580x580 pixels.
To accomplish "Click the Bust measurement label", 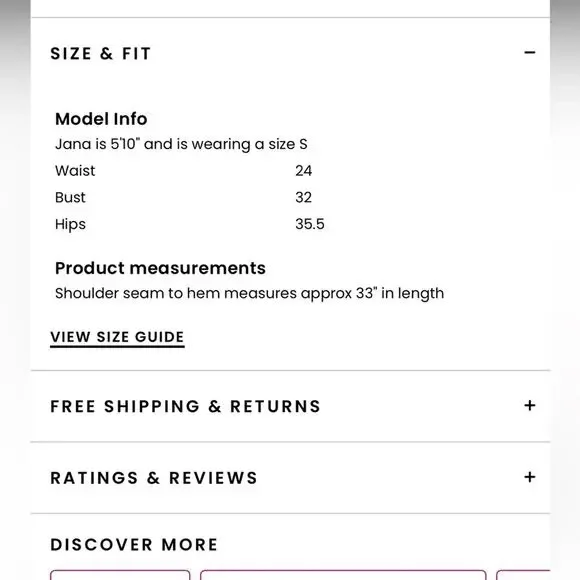I will tap(70, 198).
